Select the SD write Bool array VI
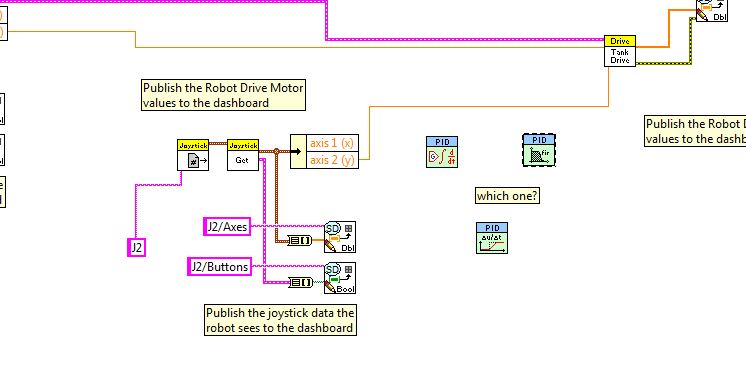 340,278
